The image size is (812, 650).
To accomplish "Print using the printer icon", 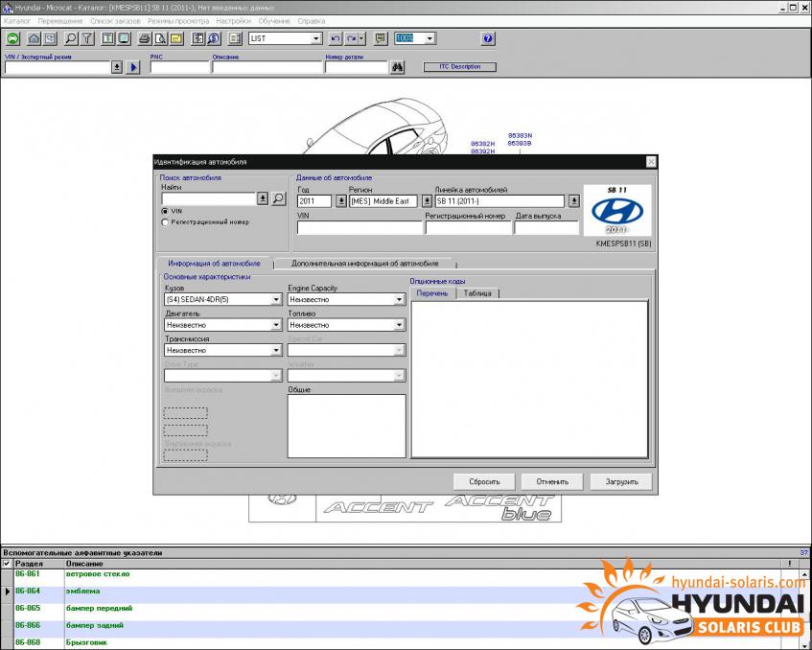I will (x=145, y=38).
